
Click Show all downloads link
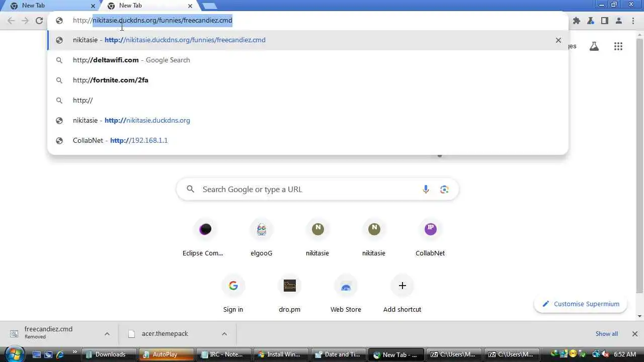(607, 334)
